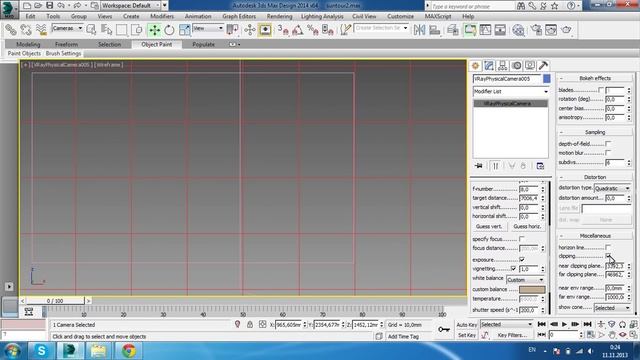This screenshot has width=640, height=360.
Task: Open the white balance Custom dropdown
Action: (x=525, y=280)
